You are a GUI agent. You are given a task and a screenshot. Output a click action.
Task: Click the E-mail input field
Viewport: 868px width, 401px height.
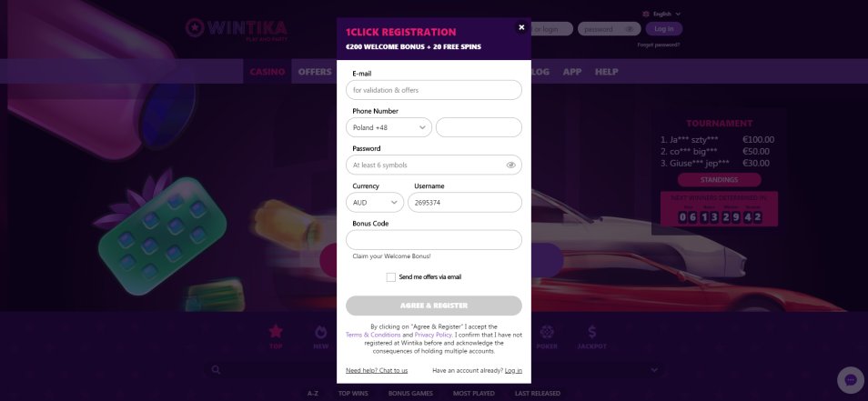(434, 90)
